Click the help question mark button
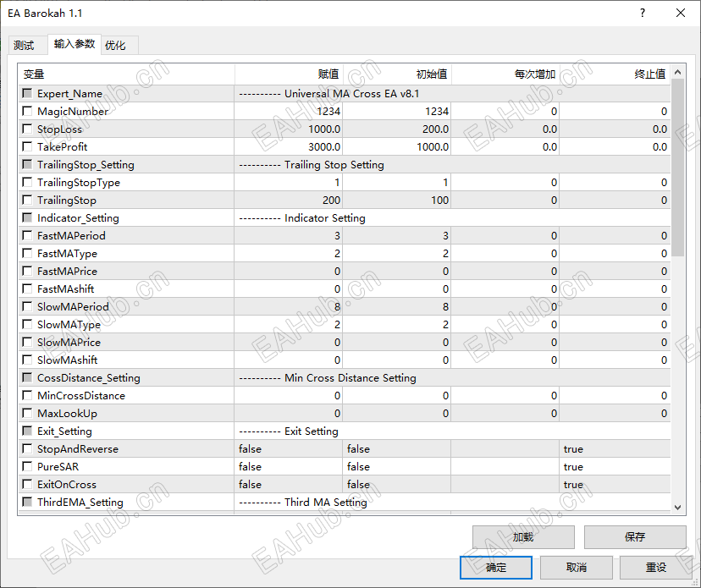 (x=643, y=13)
